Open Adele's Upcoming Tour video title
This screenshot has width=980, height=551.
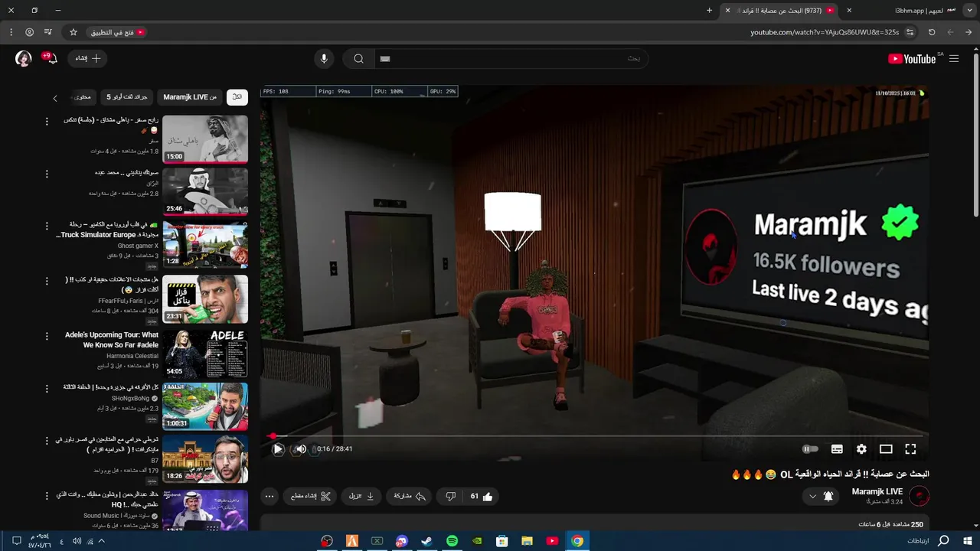point(112,340)
